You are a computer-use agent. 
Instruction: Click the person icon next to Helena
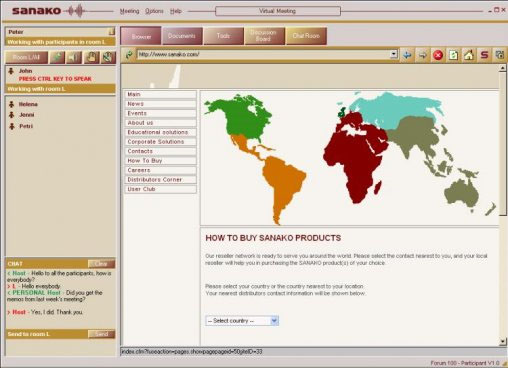click(12, 104)
